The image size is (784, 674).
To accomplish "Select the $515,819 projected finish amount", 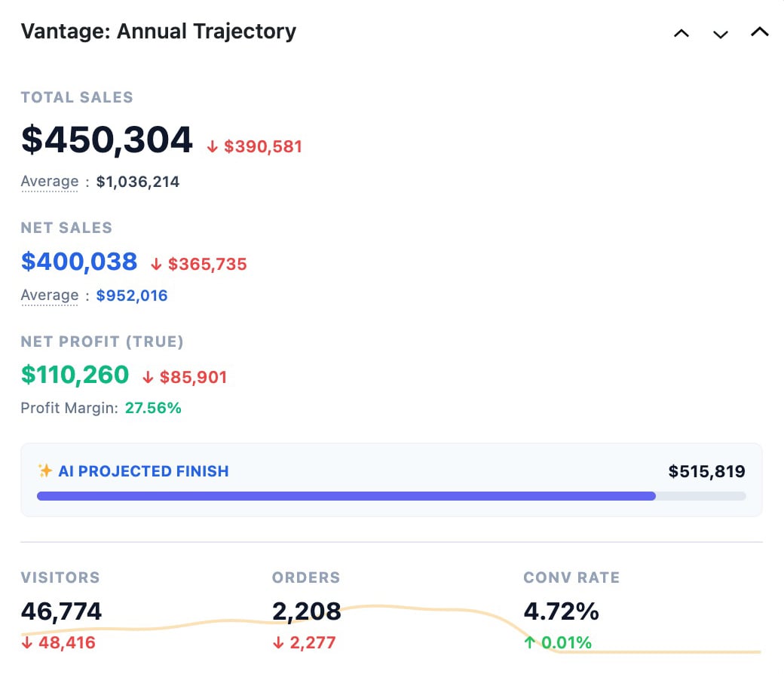I will 706,471.
